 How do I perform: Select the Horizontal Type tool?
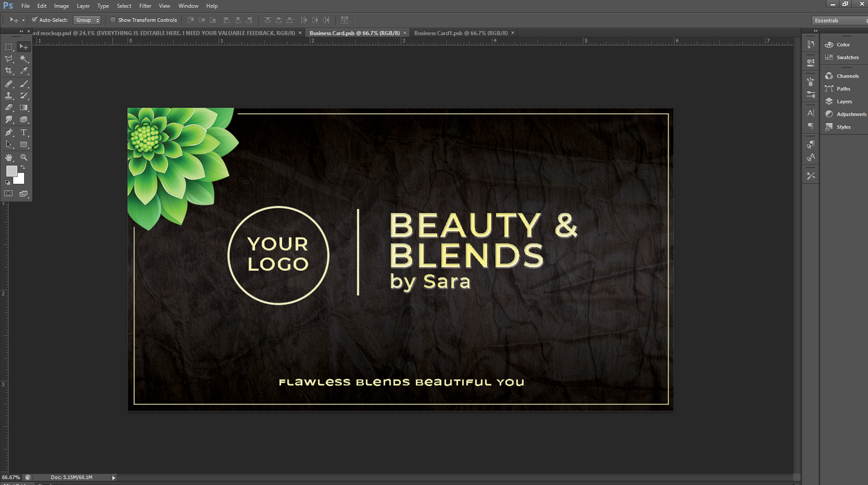[x=24, y=132]
